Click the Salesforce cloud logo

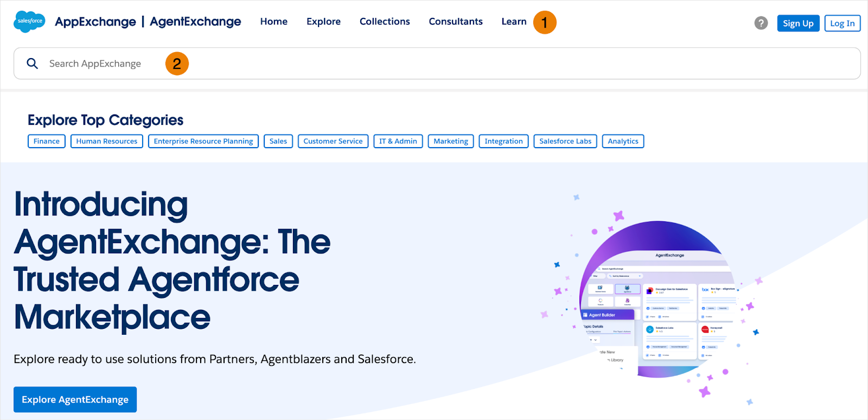[29, 22]
